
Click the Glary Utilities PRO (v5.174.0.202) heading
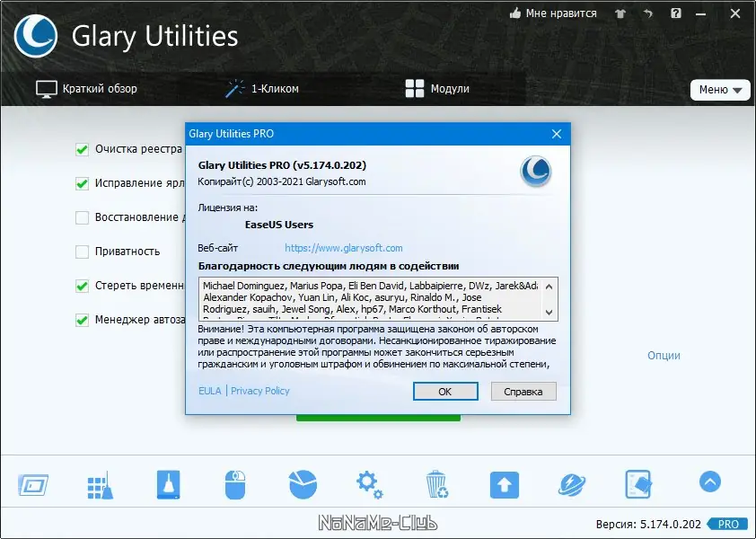pyautogui.click(x=282, y=165)
